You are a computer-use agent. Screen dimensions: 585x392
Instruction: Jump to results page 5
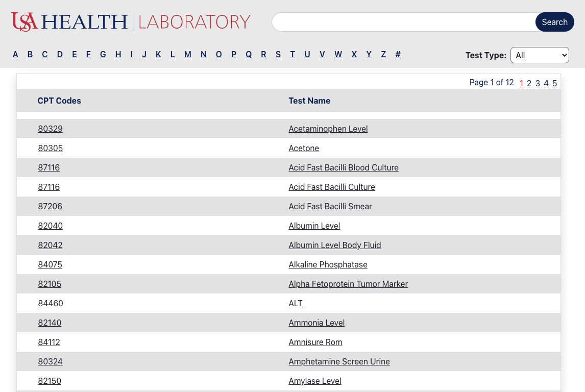[554, 83]
